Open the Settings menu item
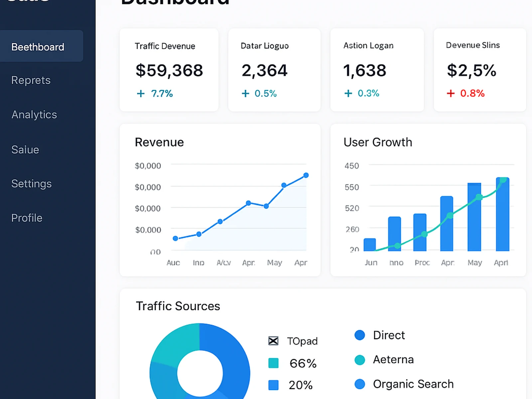The height and width of the screenshot is (399, 532). click(31, 184)
